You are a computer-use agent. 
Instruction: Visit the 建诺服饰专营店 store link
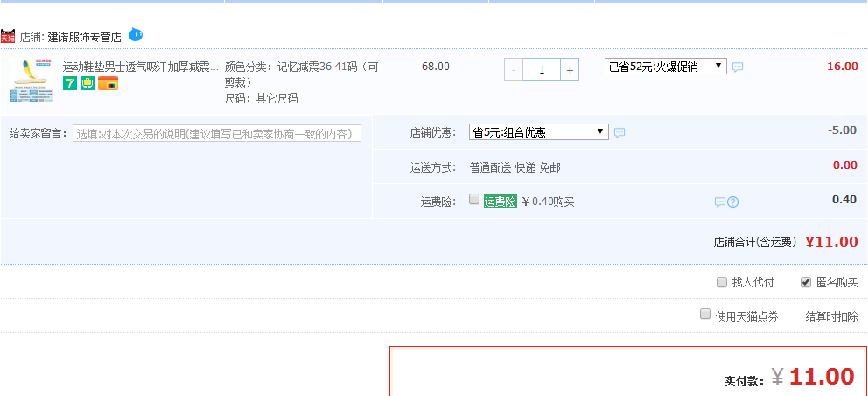tap(84, 37)
